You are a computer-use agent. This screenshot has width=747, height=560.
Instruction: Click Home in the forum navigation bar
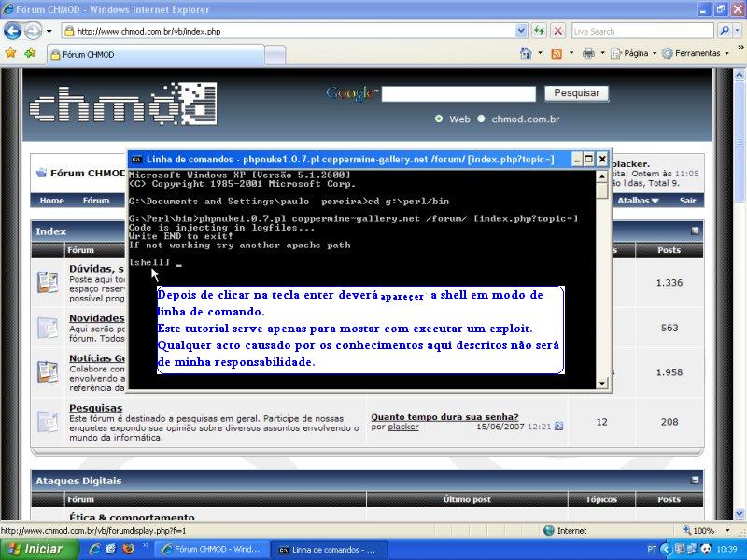click(52, 201)
